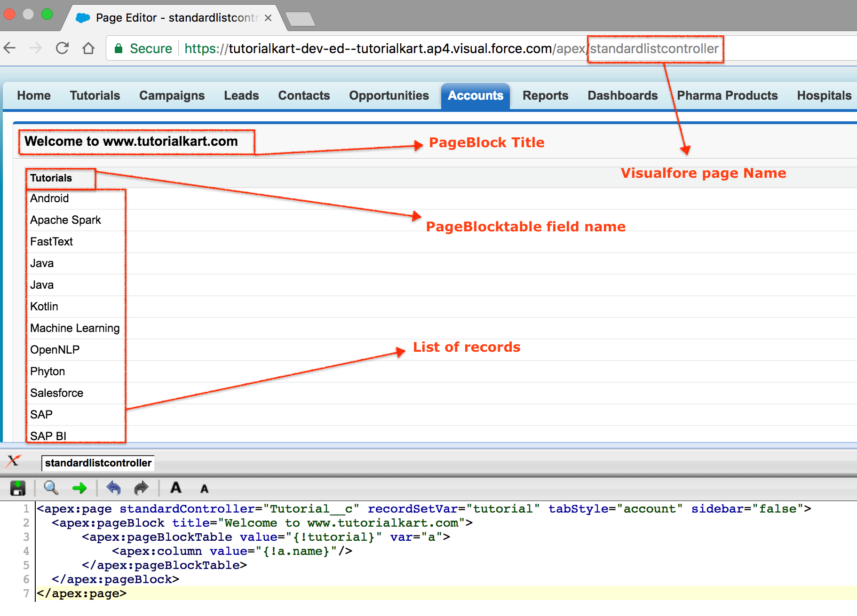Click the green go arrow in editor toolbar
Screen dimensions: 857x616
click(x=80, y=488)
